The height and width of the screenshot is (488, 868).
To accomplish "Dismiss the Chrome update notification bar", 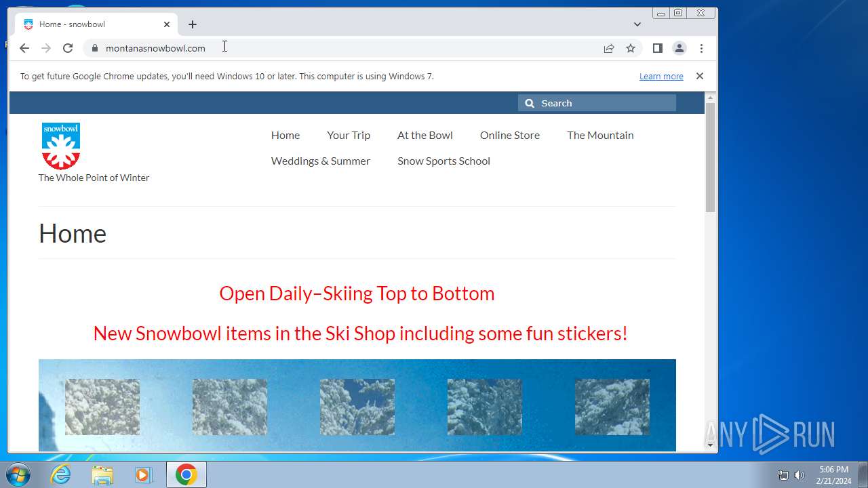I will point(700,76).
